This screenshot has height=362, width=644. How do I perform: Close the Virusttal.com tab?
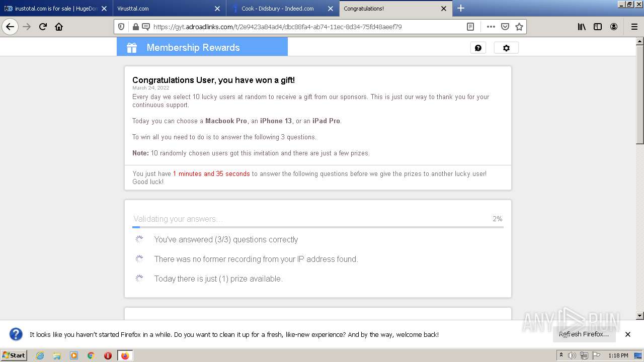pos(217,9)
